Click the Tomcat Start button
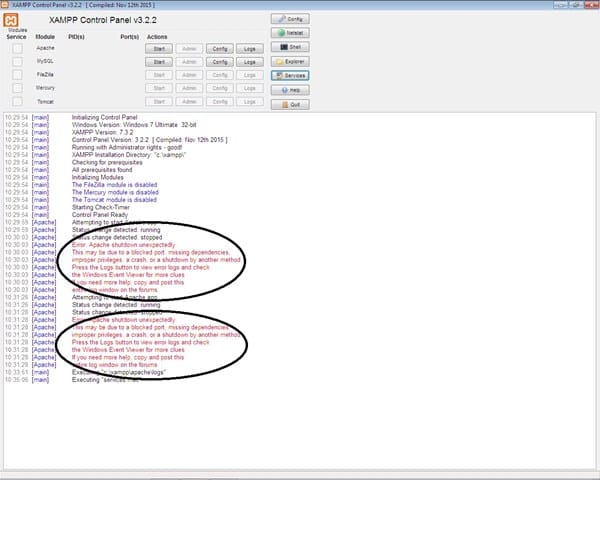Viewport: 600px width, 551px height. coord(159,102)
